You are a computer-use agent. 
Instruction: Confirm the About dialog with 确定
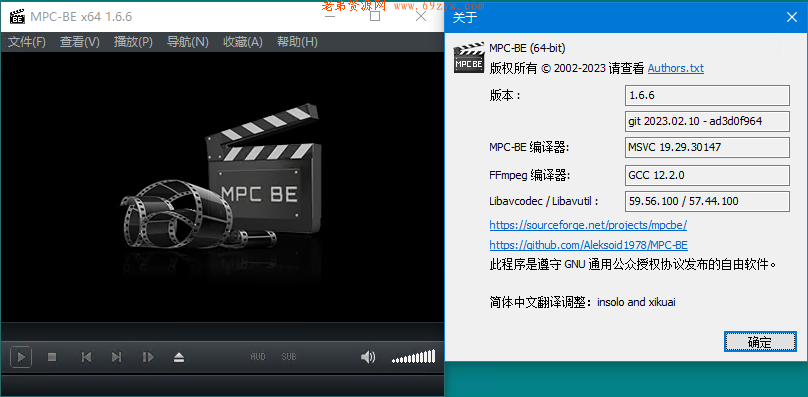760,342
